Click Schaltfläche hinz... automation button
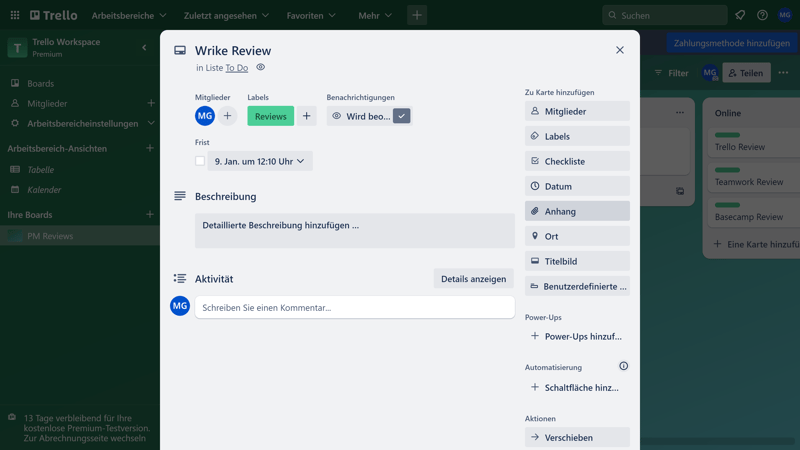This screenshot has height=450, width=800. tap(577, 387)
